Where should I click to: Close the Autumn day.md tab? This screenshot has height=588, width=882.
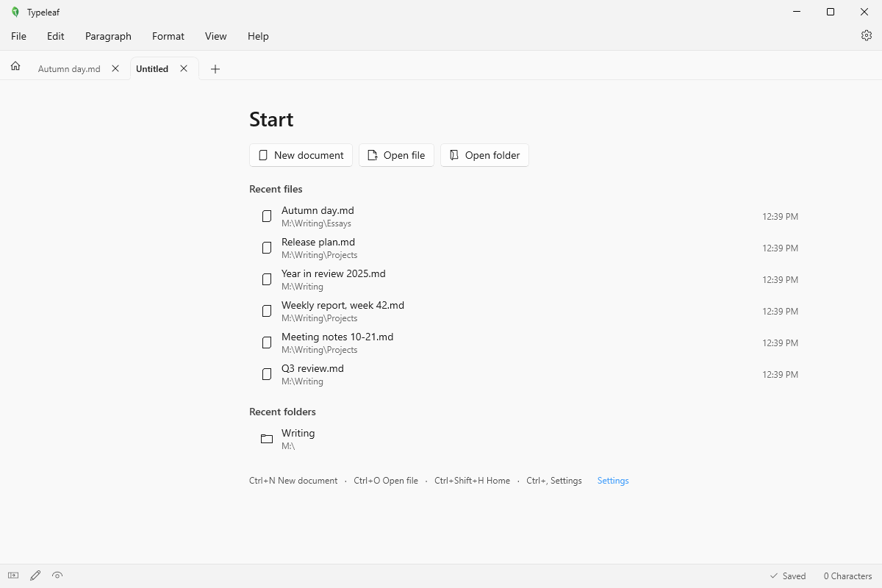coord(115,68)
